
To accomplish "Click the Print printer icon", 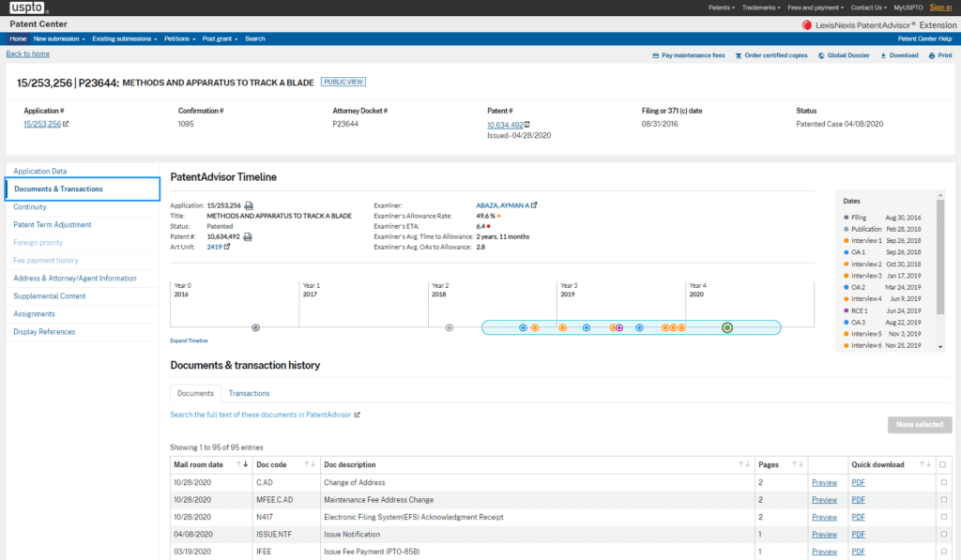I will (932, 55).
